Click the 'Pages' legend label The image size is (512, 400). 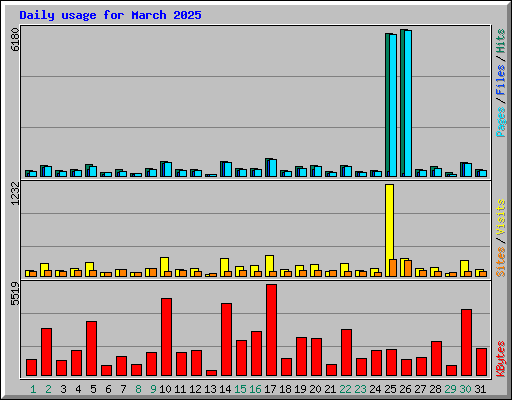(501, 122)
